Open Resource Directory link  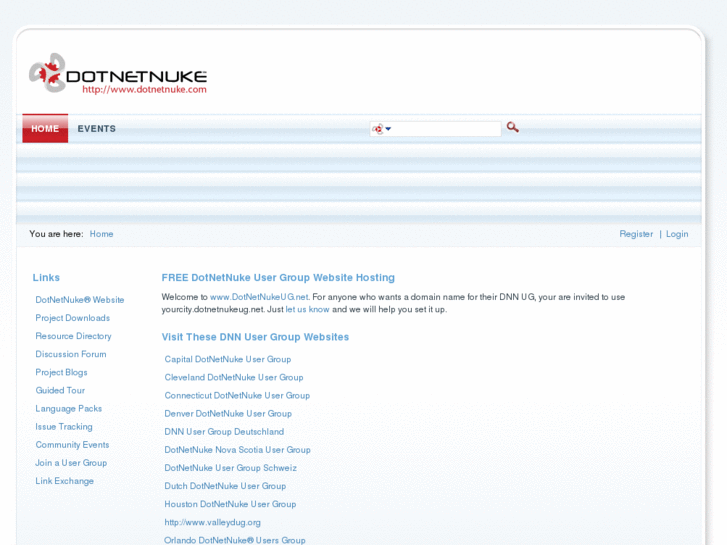73,336
